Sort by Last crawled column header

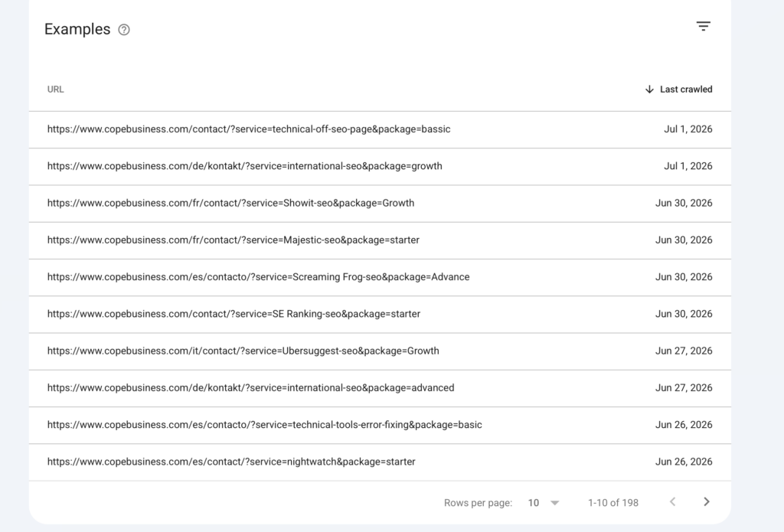pos(686,90)
